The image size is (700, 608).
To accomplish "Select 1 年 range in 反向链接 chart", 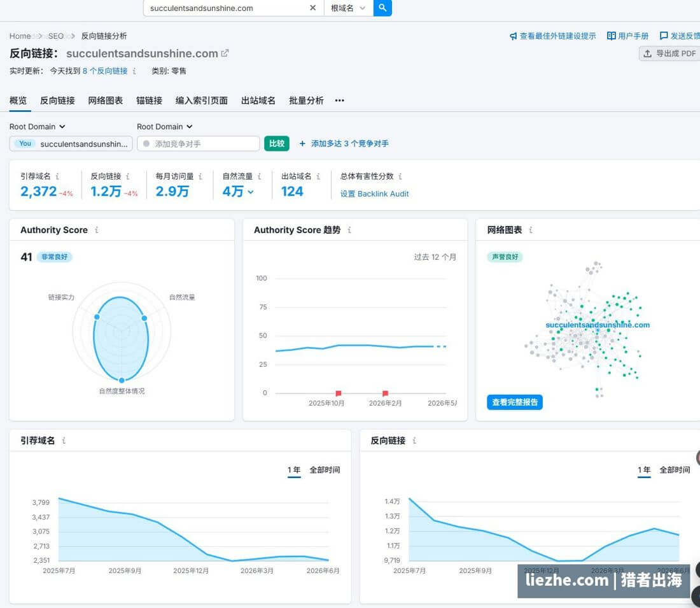I will coord(644,470).
